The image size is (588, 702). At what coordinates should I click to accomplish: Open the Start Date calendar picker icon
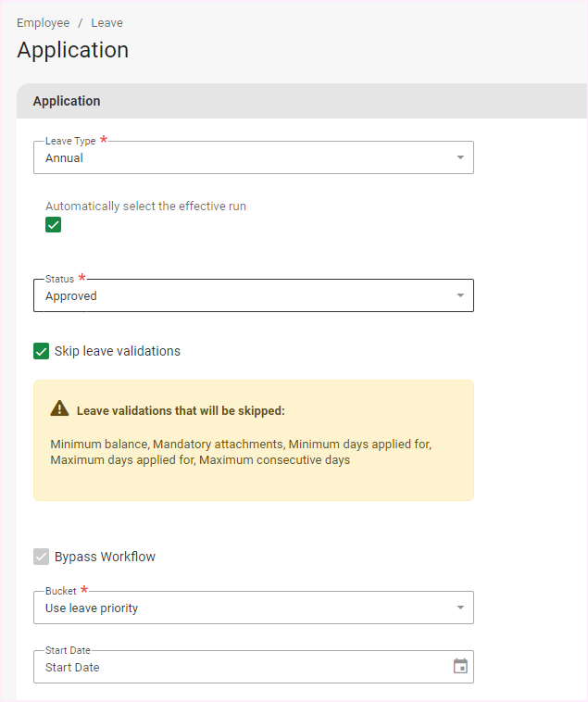[460, 667]
